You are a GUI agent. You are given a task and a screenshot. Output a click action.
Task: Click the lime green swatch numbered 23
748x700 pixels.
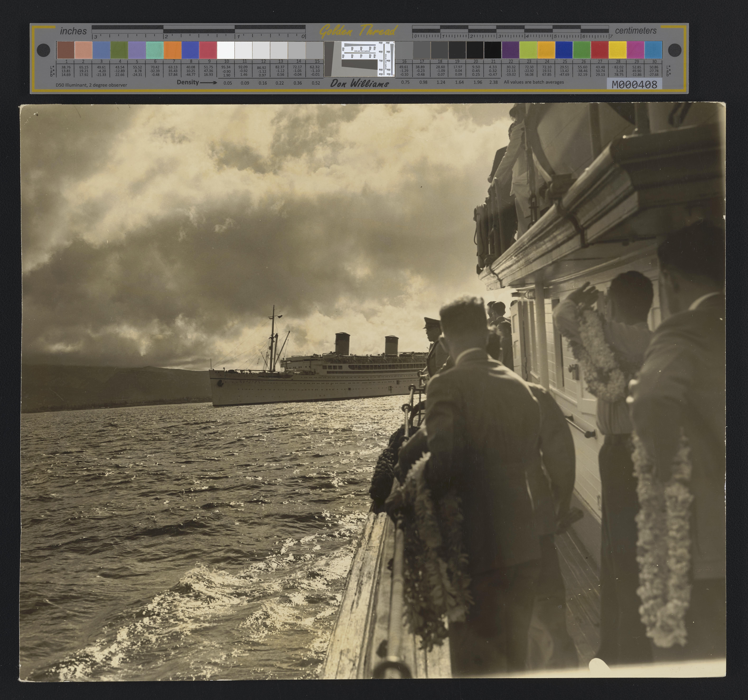coord(528,50)
